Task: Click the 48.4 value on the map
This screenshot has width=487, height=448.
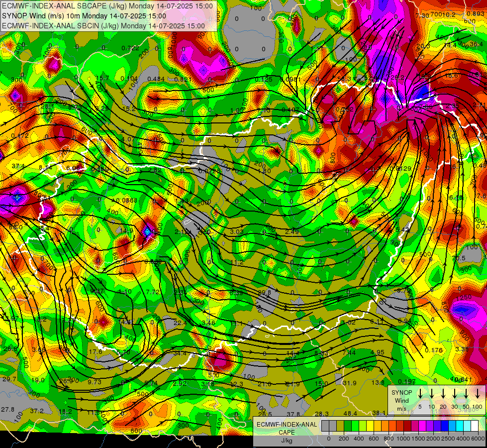Action: 350,414
